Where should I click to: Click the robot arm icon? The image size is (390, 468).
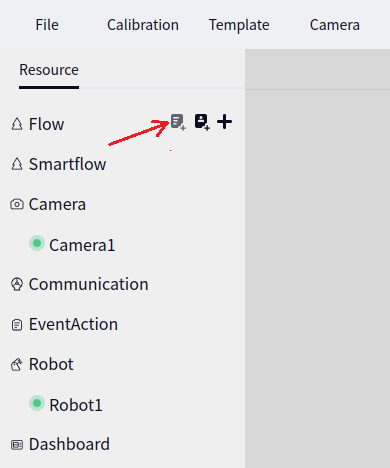[x=17, y=364]
